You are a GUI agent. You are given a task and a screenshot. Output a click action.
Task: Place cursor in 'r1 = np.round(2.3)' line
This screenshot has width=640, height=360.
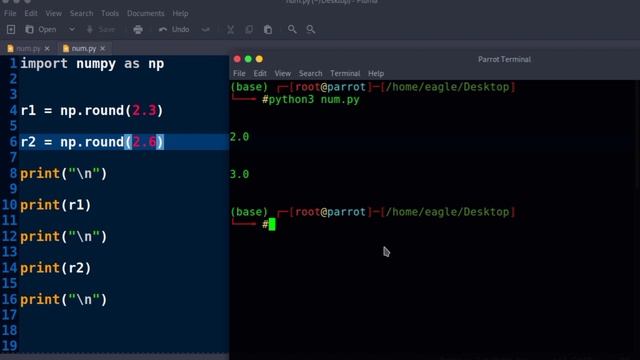tap(92, 111)
